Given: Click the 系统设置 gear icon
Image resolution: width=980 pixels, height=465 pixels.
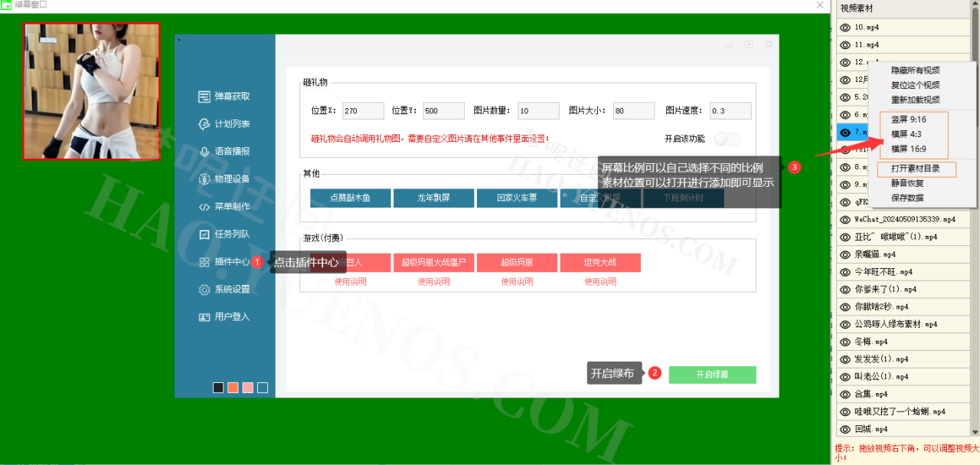Looking at the screenshot, I should pyautogui.click(x=204, y=290).
